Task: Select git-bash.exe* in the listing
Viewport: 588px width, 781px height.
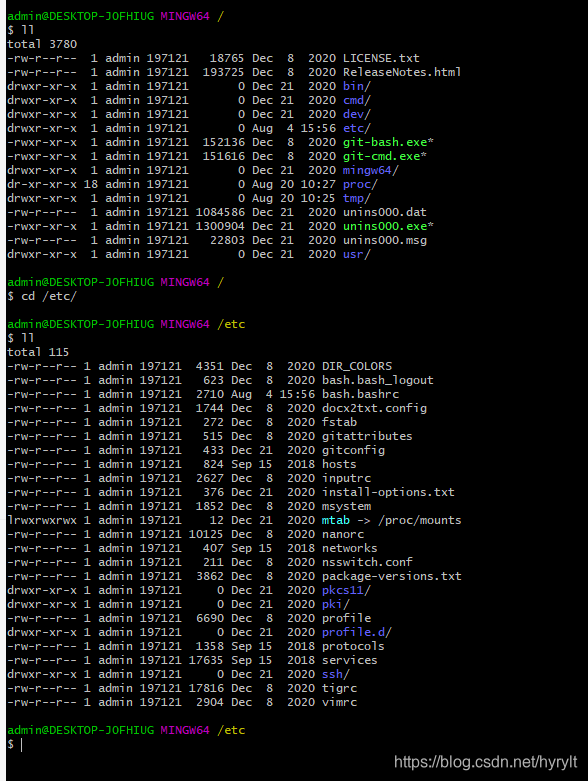Action: point(388,142)
